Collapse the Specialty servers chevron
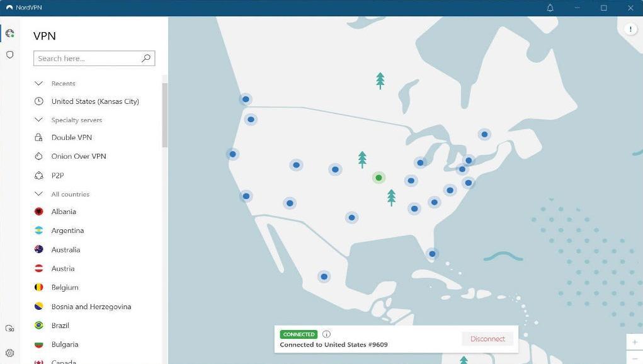 click(38, 120)
